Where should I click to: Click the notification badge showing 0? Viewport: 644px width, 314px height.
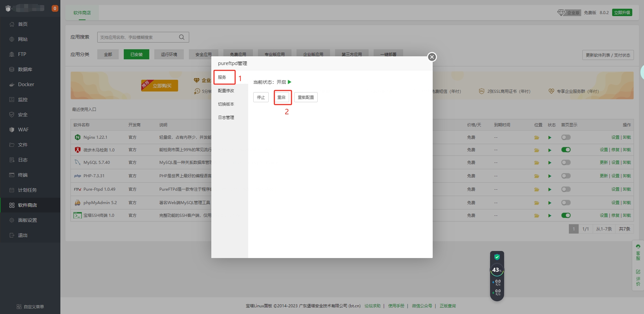point(55,8)
